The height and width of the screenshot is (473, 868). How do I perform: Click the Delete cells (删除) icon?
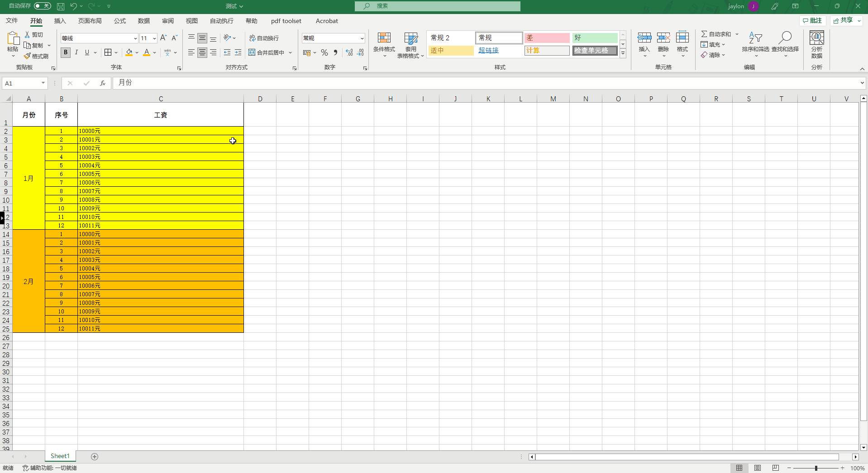click(663, 38)
